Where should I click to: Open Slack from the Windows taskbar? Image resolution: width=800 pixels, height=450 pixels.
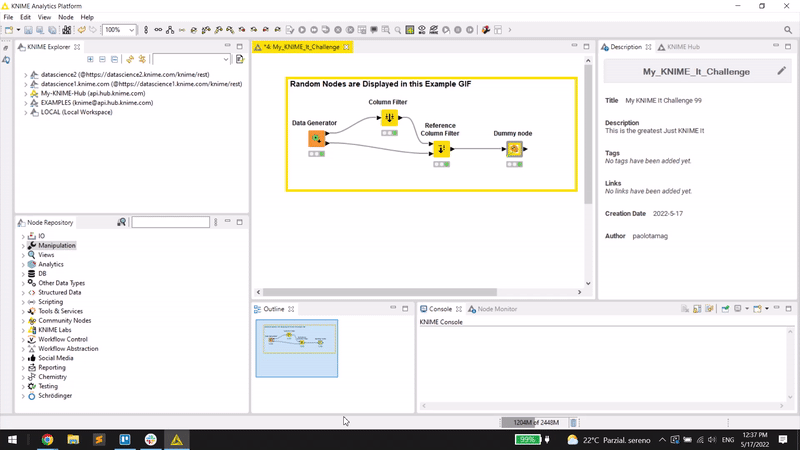(151, 439)
